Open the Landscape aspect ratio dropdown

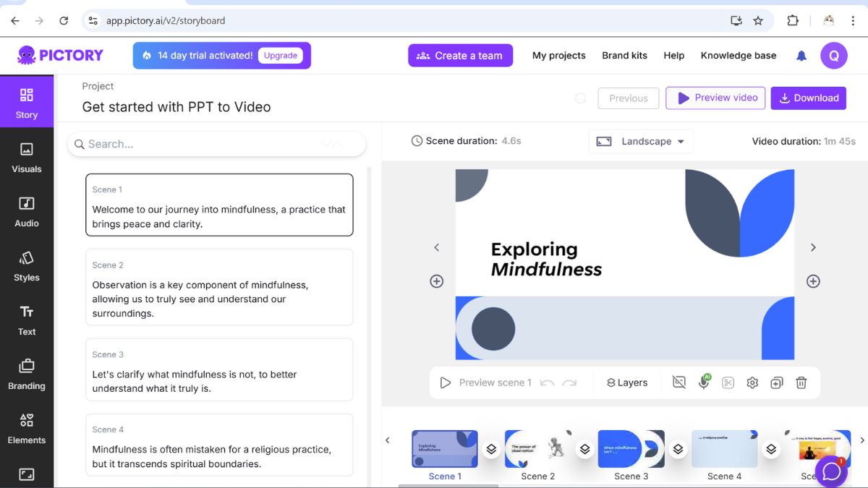tap(641, 141)
